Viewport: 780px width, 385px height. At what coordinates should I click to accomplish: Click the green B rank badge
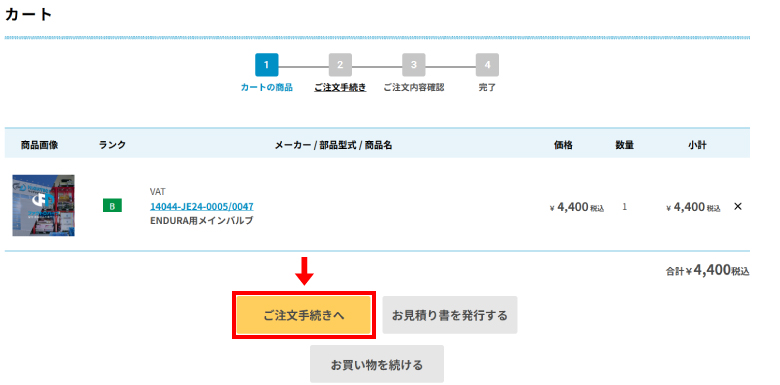tap(112, 205)
